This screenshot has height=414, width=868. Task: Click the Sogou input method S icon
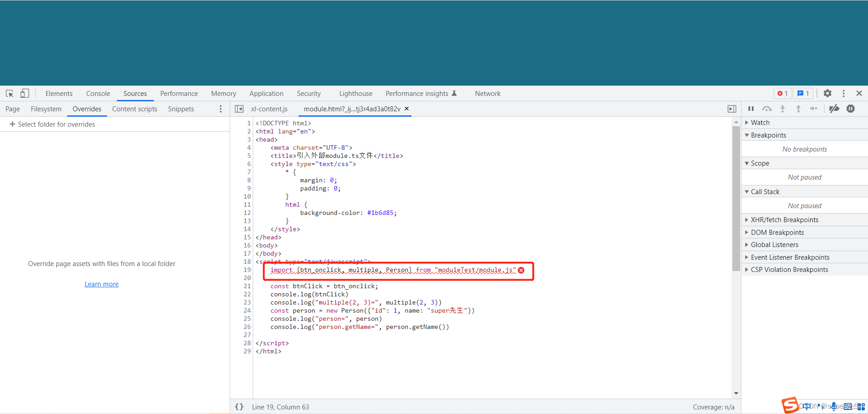[790, 405]
